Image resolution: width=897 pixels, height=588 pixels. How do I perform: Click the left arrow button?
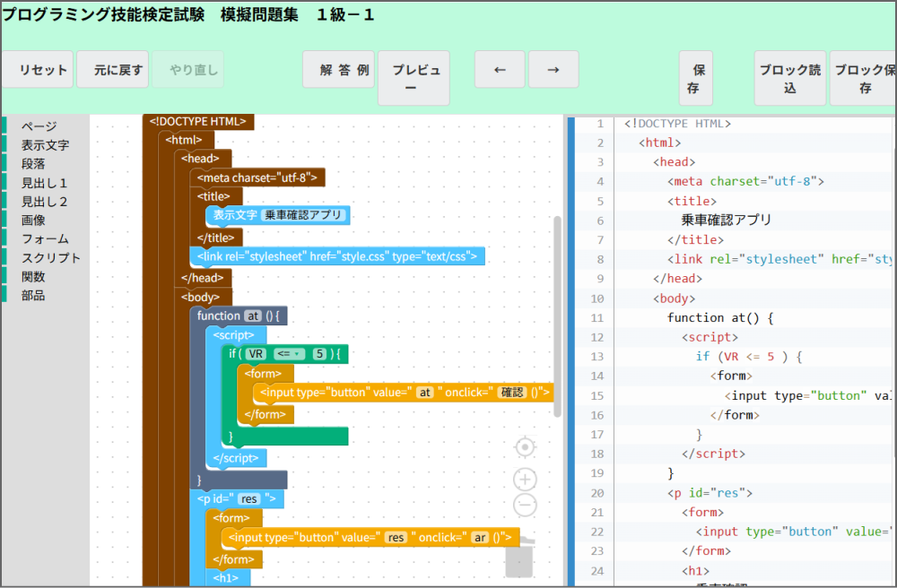(x=500, y=70)
